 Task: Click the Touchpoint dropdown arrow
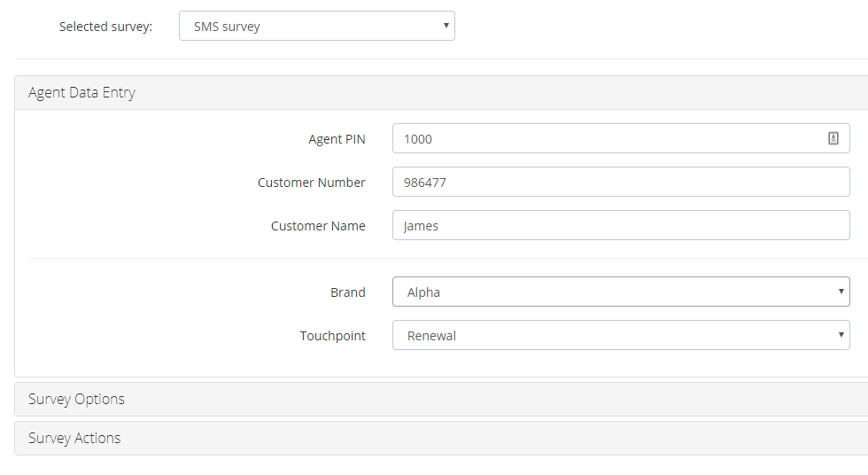tap(841, 334)
